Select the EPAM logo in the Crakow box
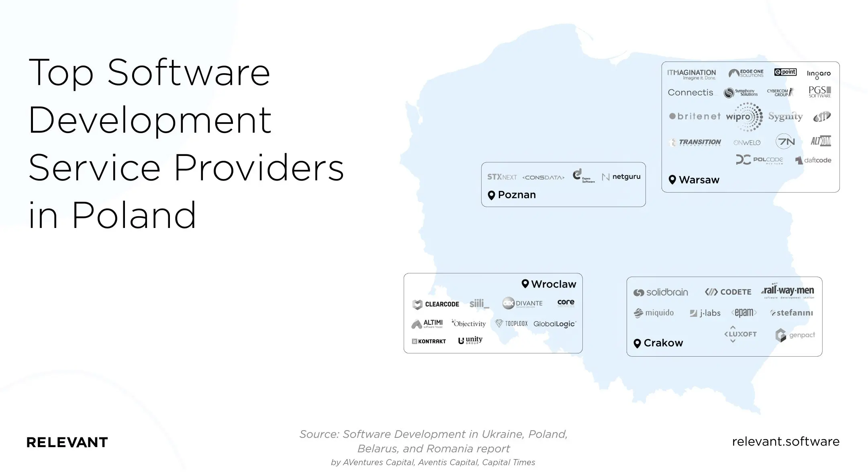This screenshot has width=868, height=472. pyautogui.click(x=744, y=313)
